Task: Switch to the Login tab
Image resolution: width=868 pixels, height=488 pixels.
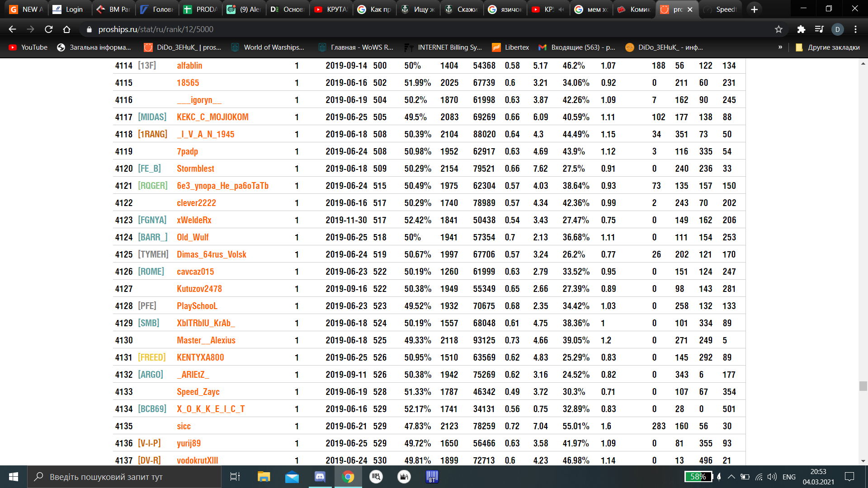Action: (x=69, y=9)
